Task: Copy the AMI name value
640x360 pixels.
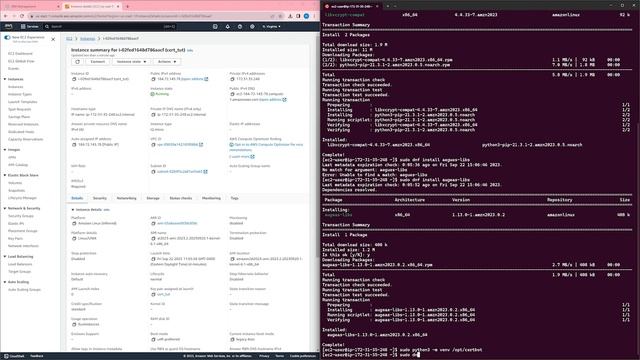Action: click(x=153, y=238)
